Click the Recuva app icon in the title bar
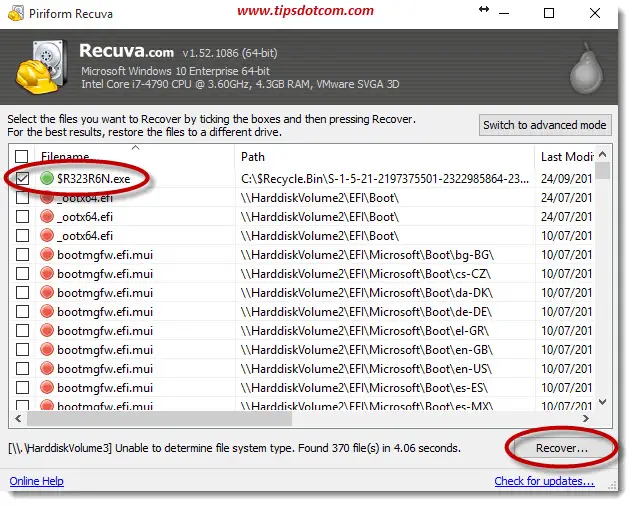This screenshot has height=506, width=633. tap(16, 13)
